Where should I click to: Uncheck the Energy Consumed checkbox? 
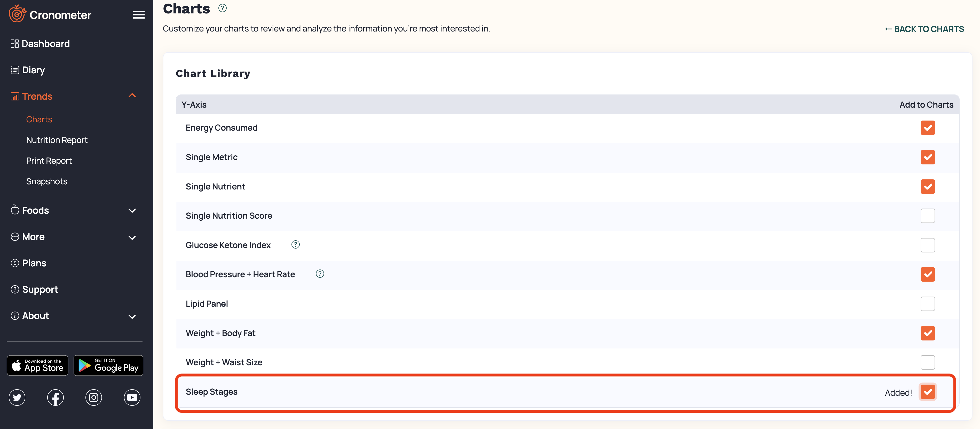(928, 128)
